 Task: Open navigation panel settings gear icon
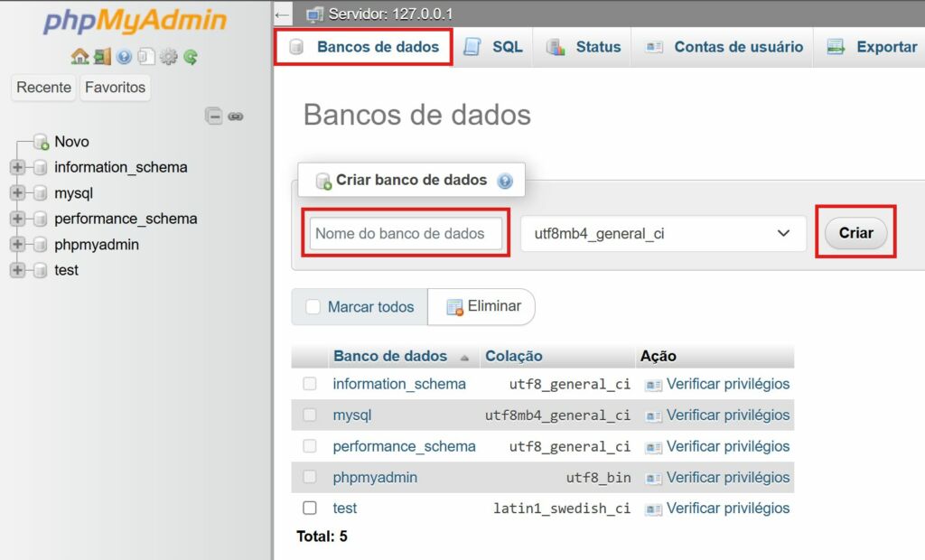click(x=168, y=57)
